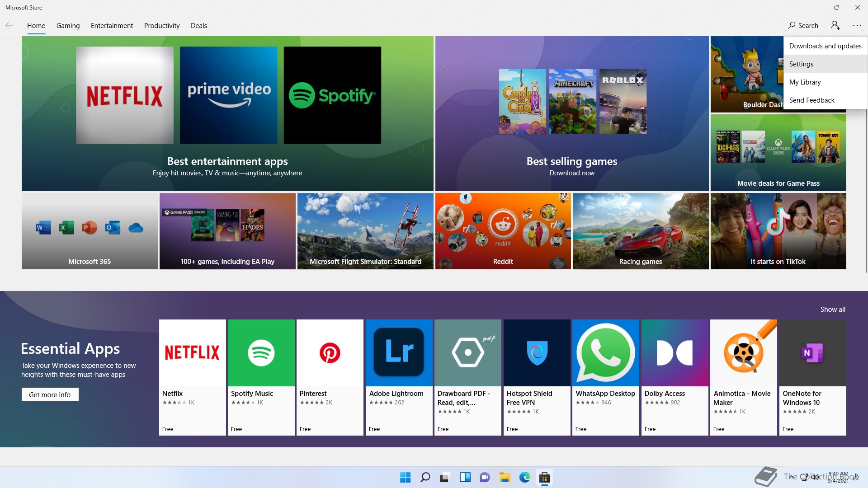This screenshot has height=488, width=868.
Task: Open the Spotify tile in entertainment banner
Action: [x=332, y=95]
